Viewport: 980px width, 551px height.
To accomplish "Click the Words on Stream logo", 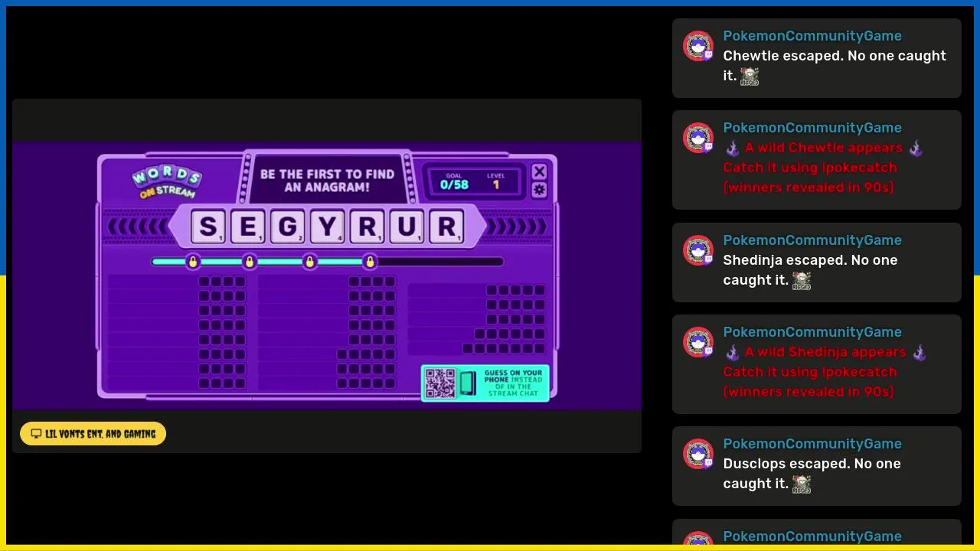I will 165,182.
